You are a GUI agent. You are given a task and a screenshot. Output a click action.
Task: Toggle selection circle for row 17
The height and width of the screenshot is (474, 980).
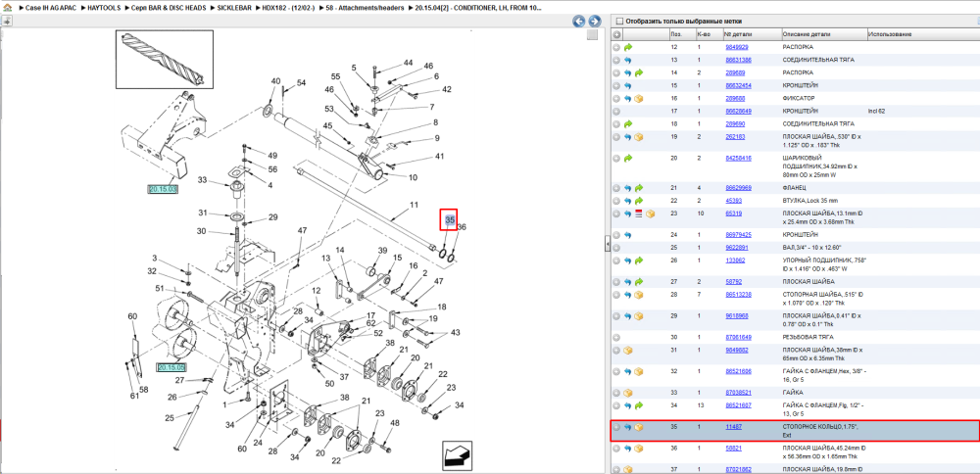click(x=616, y=112)
